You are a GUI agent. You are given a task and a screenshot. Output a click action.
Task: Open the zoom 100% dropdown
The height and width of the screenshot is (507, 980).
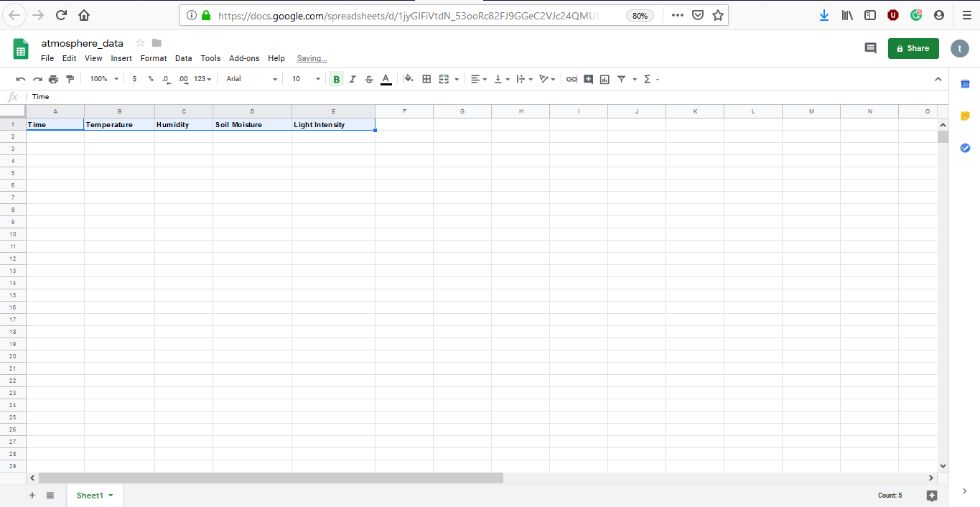104,79
